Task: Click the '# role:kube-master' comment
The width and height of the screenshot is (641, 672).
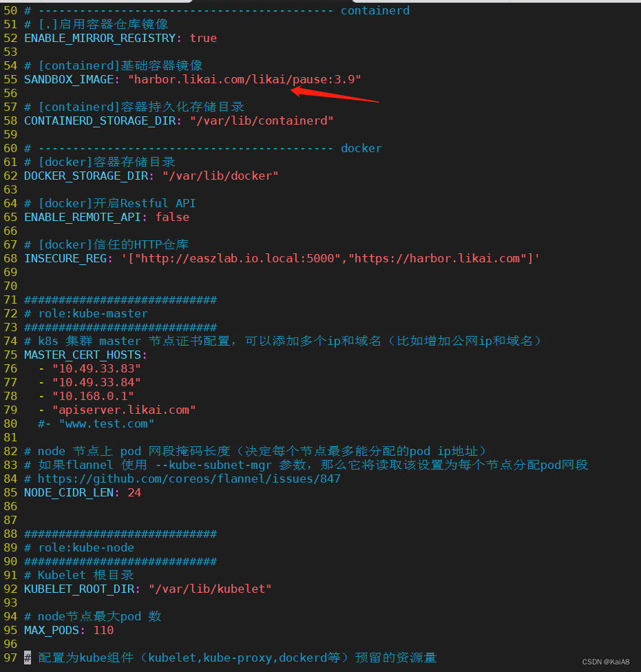Action: [x=86, y=314]
